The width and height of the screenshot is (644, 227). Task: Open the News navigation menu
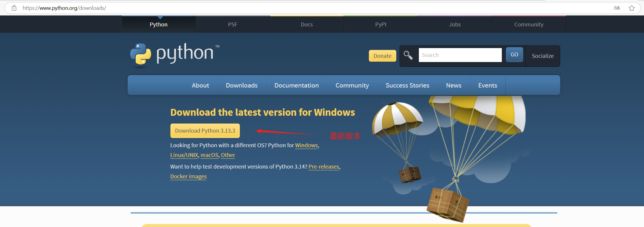(x=454, y=85)
